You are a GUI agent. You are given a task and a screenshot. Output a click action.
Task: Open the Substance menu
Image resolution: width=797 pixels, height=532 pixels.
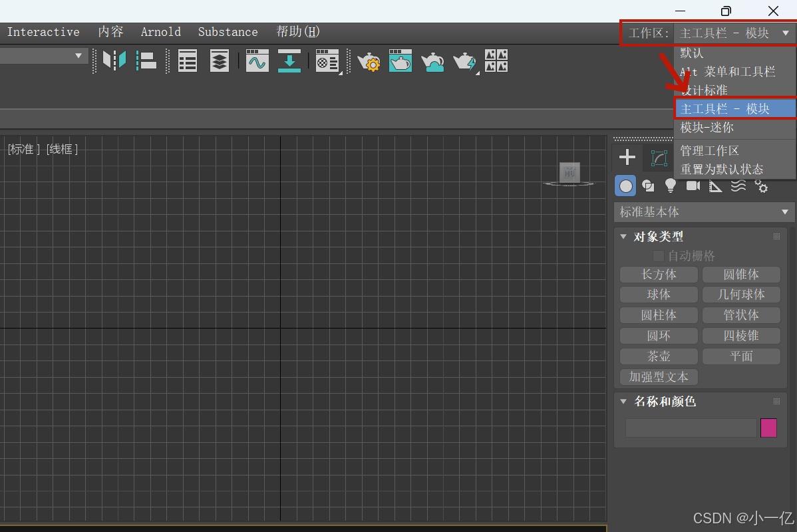point(228,32)
